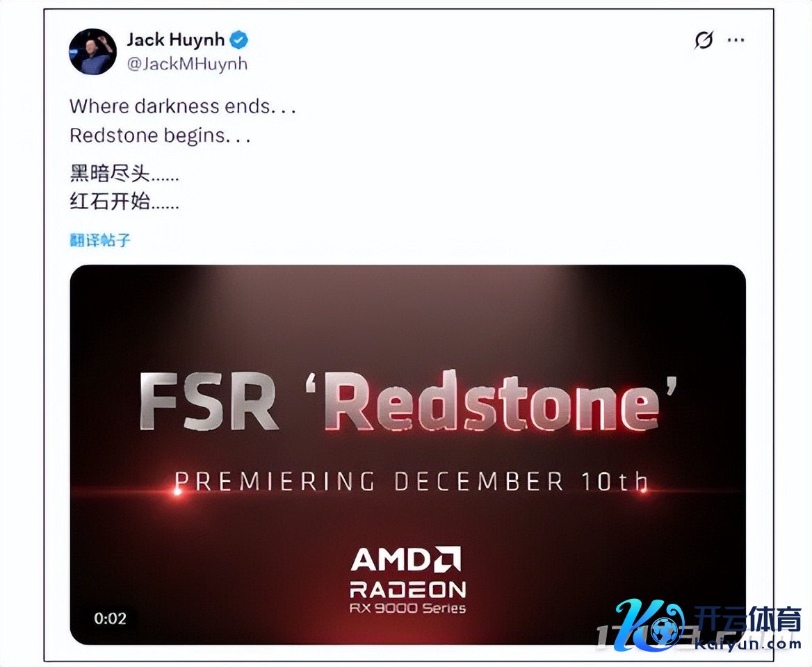Viewport: 812px width, 667px height.
Task: Open the three-dot more options menu
Action: pyautogui.click(x=736, y=40)
